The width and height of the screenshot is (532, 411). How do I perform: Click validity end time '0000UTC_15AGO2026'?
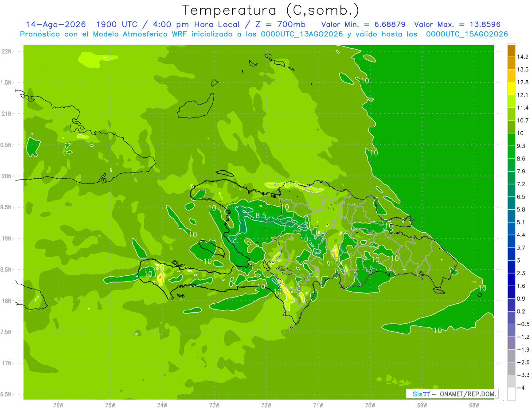[467, 34]
